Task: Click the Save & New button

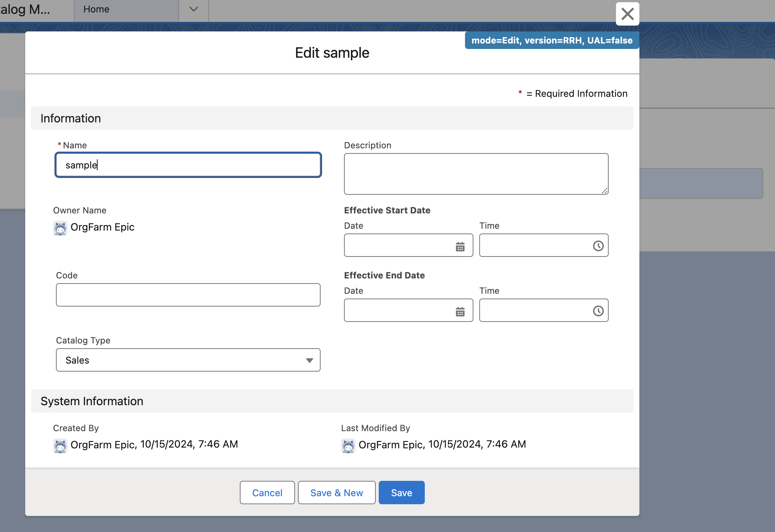Action: [x=337, y=493]
